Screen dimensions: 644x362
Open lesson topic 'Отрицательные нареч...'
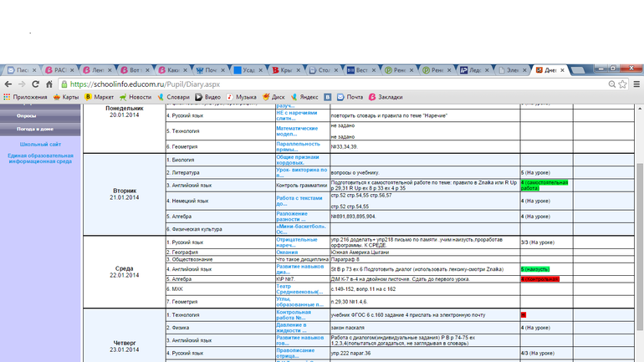tap(297, 242)
